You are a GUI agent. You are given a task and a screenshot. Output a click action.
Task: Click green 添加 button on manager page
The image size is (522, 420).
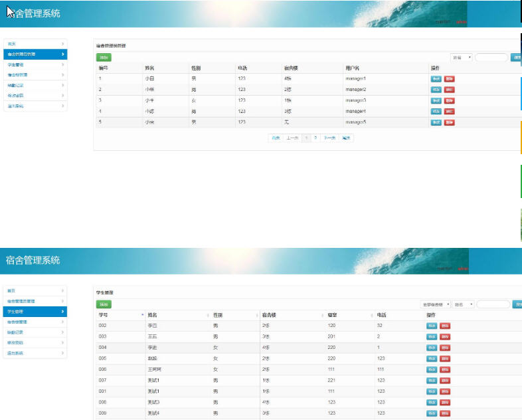tap(104, 57)
